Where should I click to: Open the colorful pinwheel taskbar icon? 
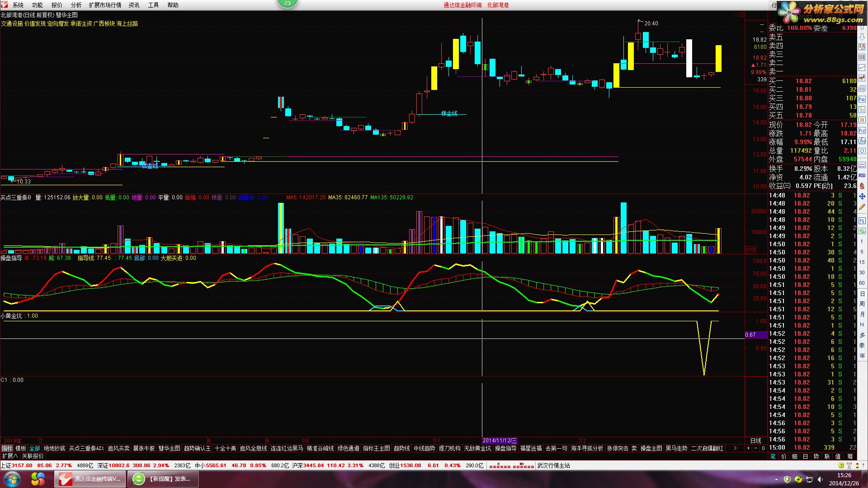(x=38, y=479)
